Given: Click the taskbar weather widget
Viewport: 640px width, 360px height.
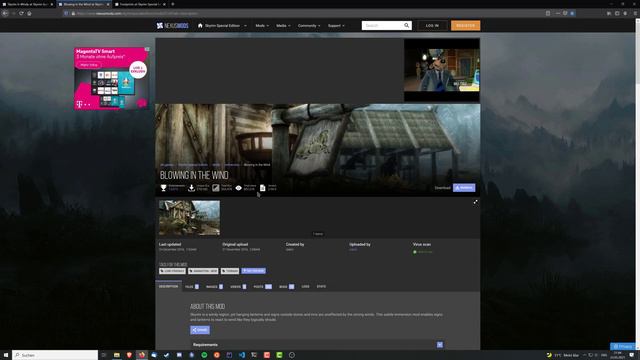Looking at the screenshot, I should click(x=562, y=355).
